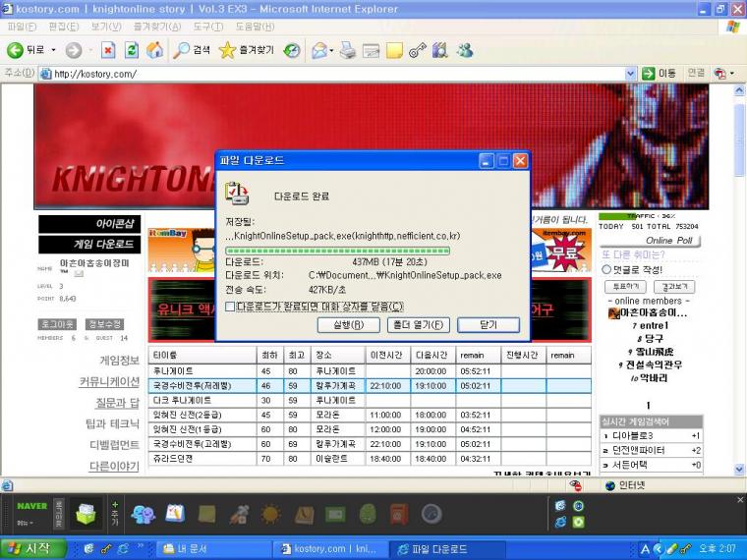747x560 pixels.
Task: Open the 즐겨찾기 menu in menu bar
Action: (157, 28)
